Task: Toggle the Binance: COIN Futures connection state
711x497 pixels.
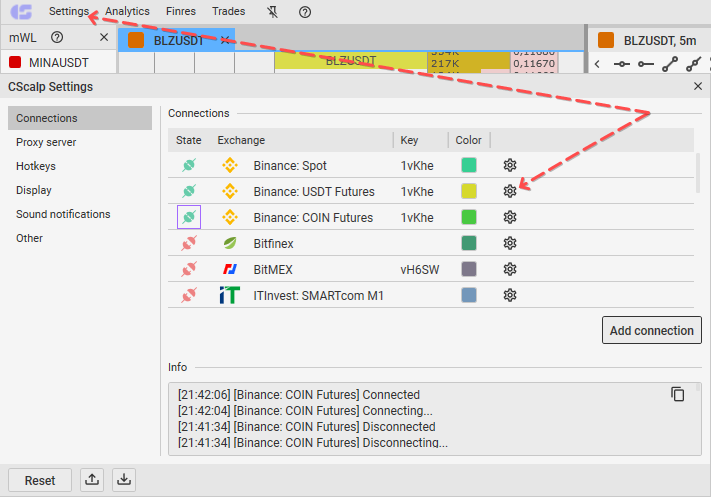Action: [189, 217]
